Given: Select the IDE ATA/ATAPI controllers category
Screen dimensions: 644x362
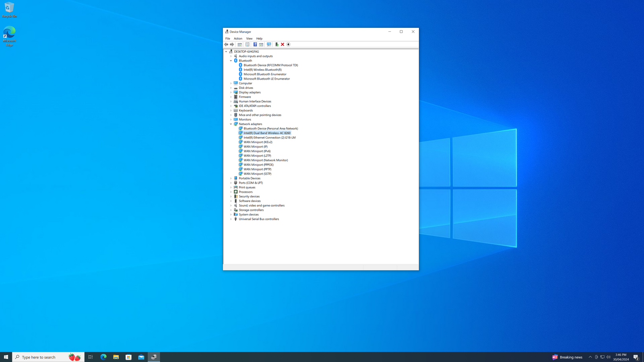Looking at the screenshot, I should 255,106.
